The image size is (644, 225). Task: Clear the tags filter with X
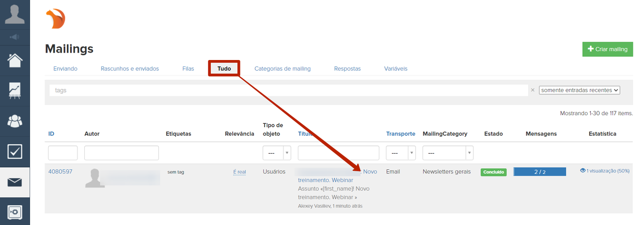(x=532, y=91)
